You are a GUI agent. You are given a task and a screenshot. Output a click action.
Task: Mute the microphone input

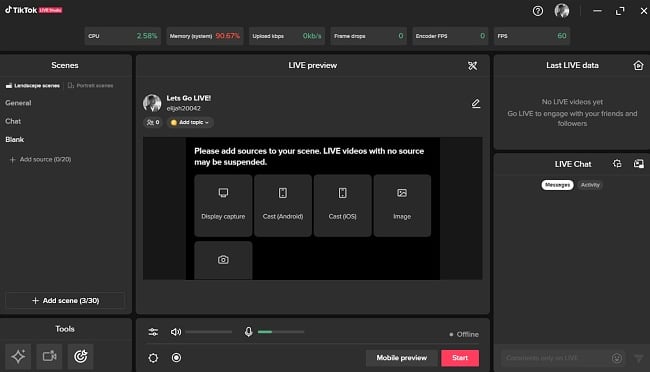[248, 332]
